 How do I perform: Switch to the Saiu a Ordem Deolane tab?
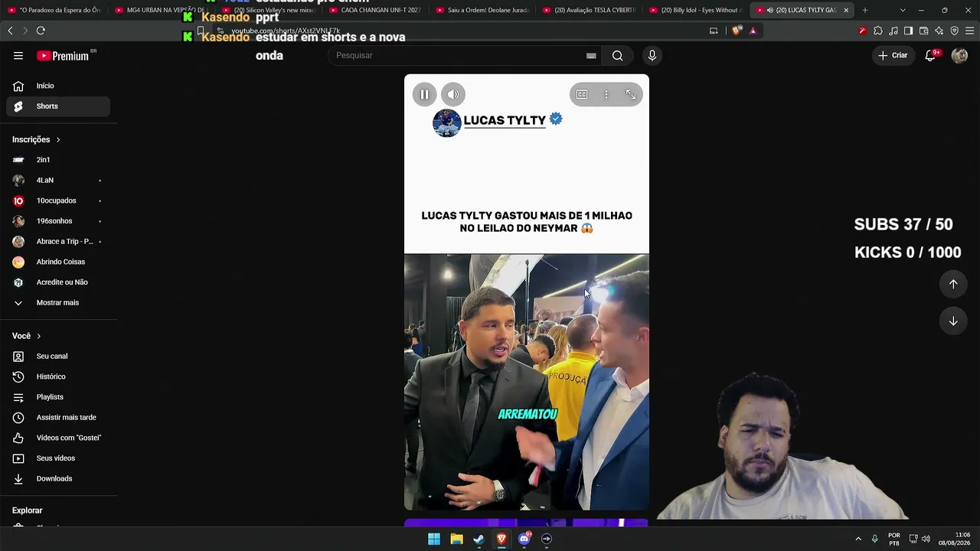coord(482,10)
